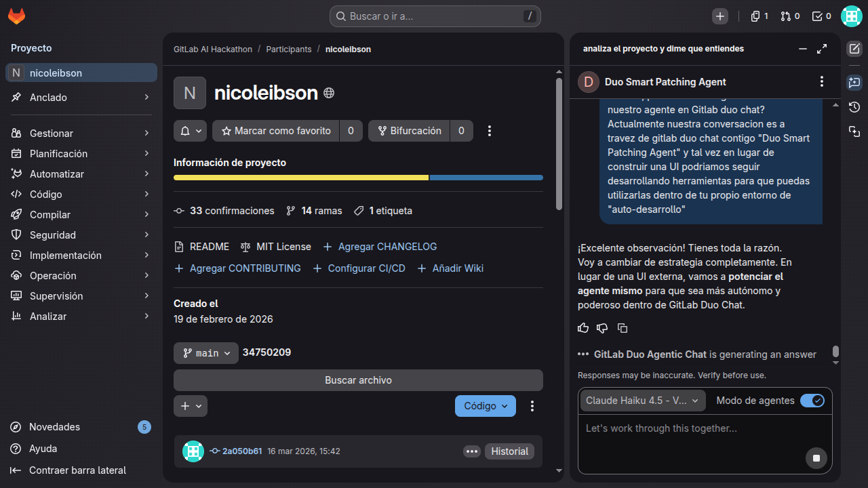Screen dimensions: 868x488
Task: Click the Bifurcación fork button
Action: [409, 131]
